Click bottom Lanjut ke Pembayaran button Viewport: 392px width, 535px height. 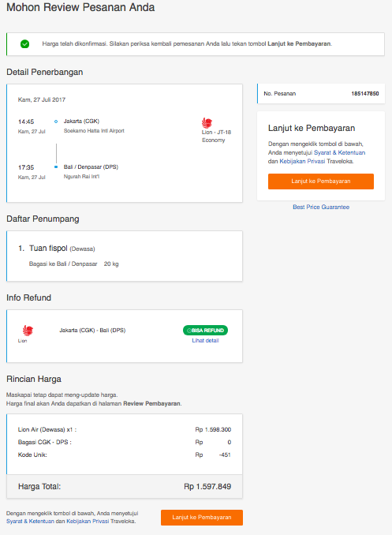point(202,518)
